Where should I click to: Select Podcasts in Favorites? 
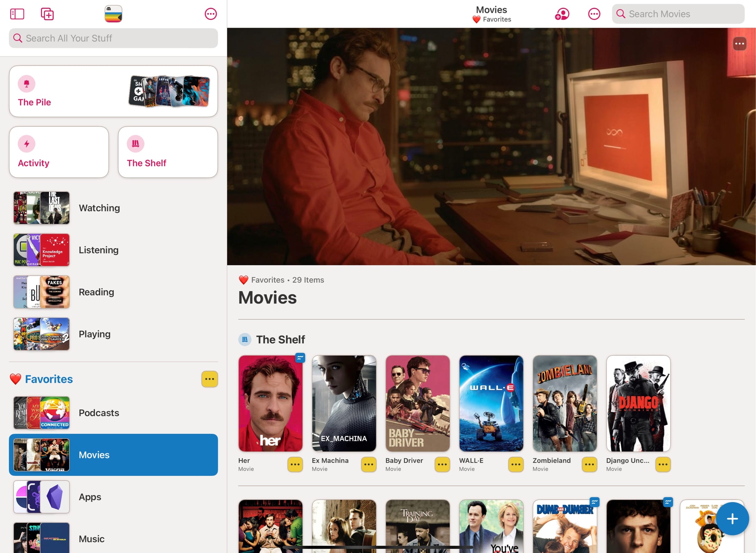point(113,413)
